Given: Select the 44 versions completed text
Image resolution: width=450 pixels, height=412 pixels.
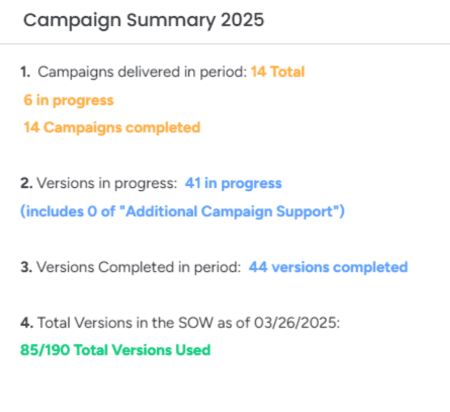Looking at the screenshot, I should (x=328, y=267).
